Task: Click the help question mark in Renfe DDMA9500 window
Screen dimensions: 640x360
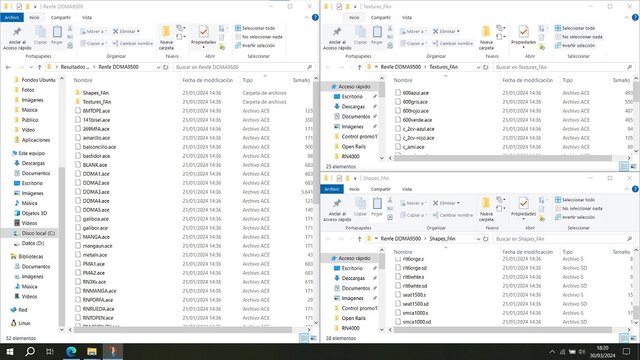Action: point(315,18)
